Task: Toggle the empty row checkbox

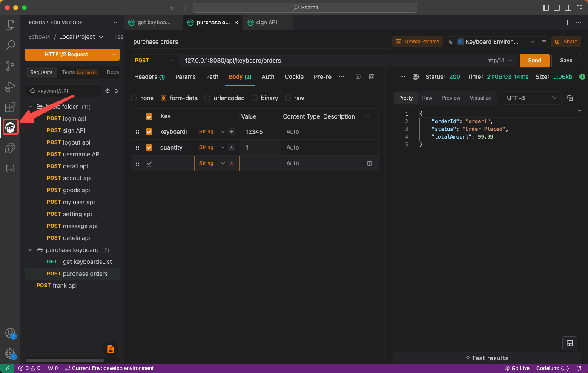Action: click(x=149, y=163)
